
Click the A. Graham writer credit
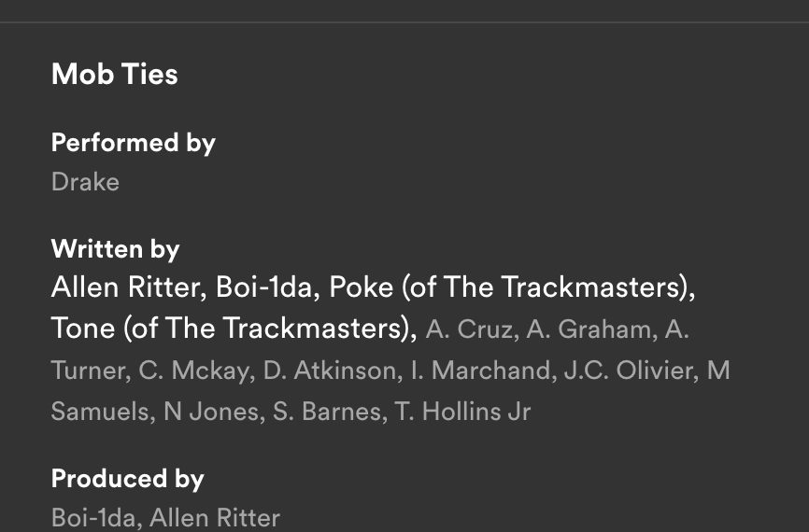[x=589, y=329]
